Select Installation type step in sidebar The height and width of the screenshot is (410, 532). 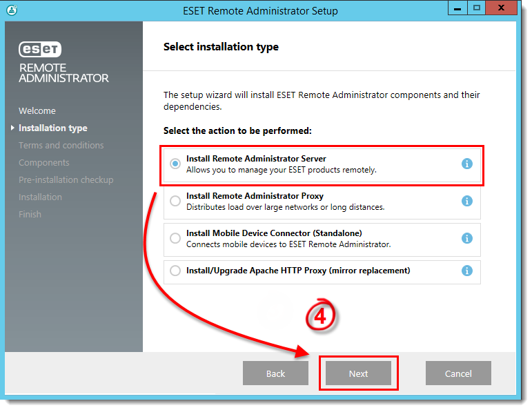[x=53, y=128]
